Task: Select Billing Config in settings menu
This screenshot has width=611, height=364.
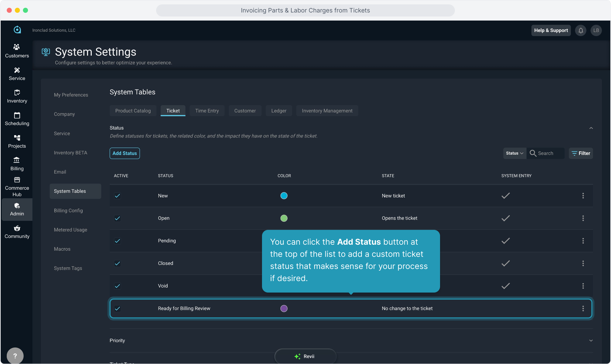Action: (68, 211)
